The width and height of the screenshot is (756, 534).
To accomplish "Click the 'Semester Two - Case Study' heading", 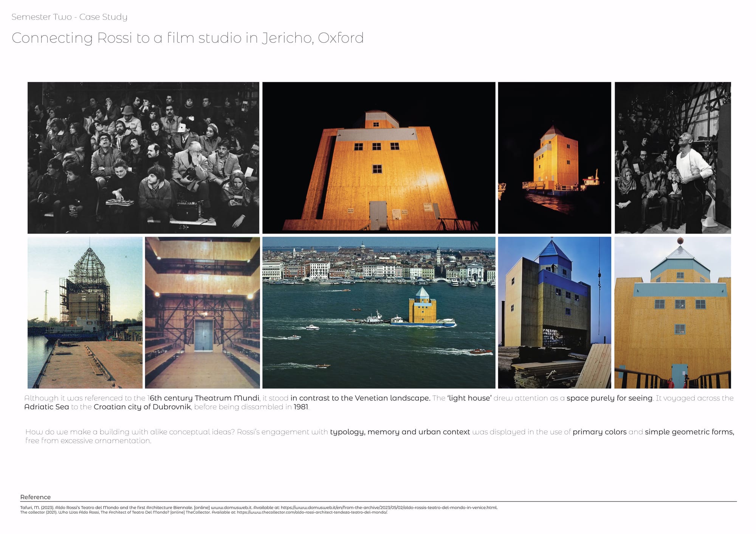I will pyautogui.click(x=69, y=17).
